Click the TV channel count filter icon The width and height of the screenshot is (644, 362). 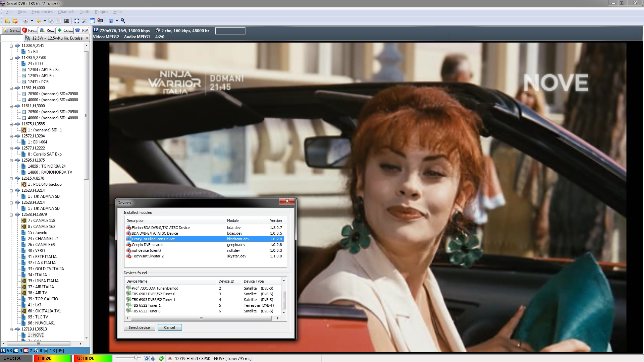(3, 351)
